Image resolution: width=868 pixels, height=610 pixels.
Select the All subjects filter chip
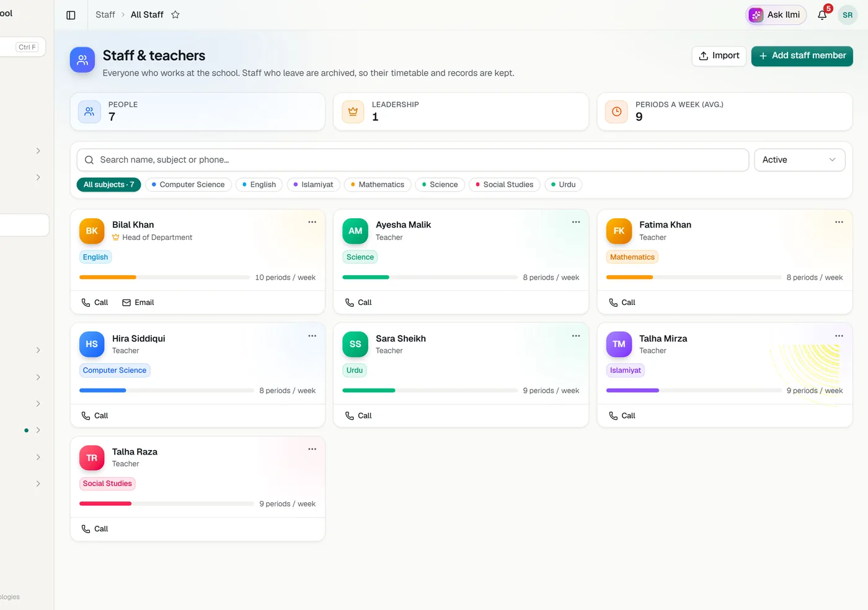click(108, 185)
